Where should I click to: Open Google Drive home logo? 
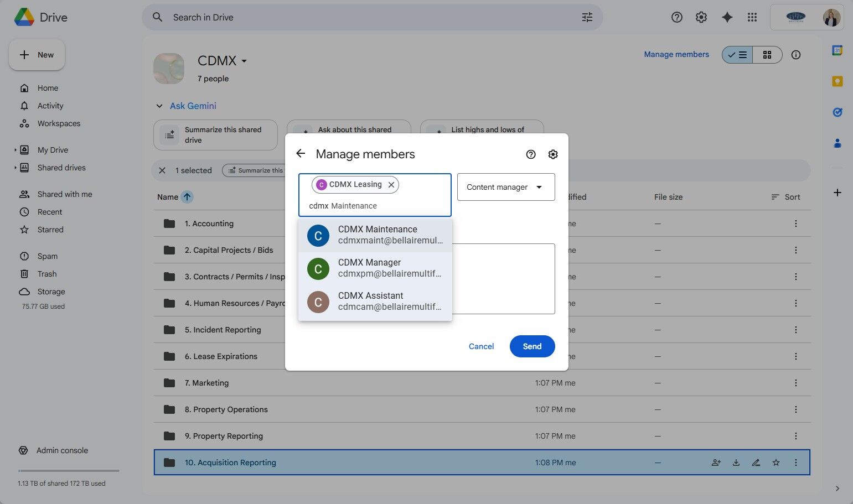point(24,17)
